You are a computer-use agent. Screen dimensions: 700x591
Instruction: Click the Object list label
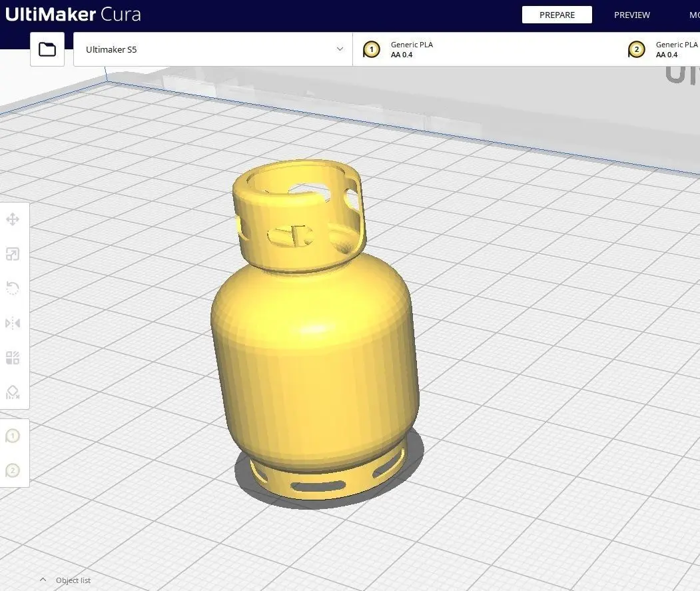pos(73,580)
